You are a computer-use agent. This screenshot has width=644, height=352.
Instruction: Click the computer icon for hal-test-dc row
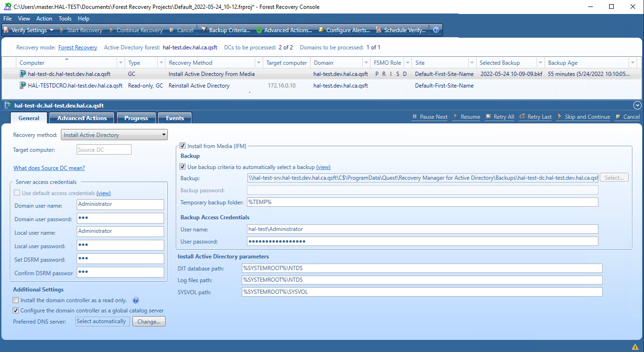(x=23, y=74)
